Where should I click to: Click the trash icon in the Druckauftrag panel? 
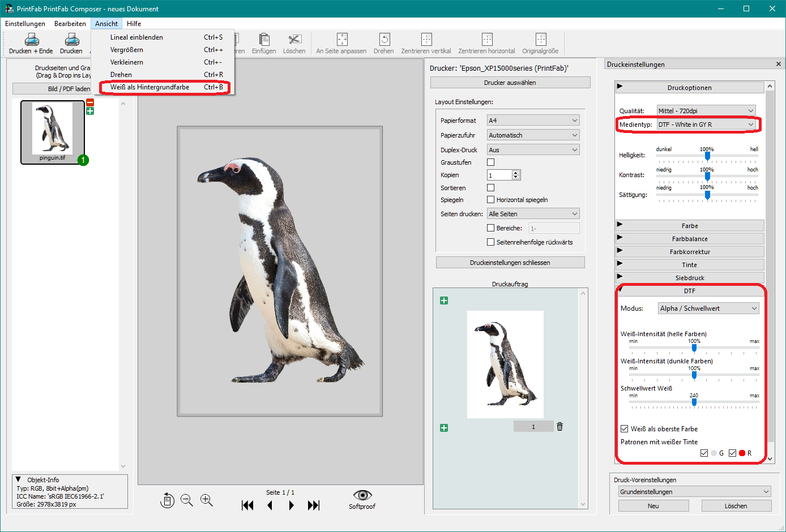coord(559,426)
